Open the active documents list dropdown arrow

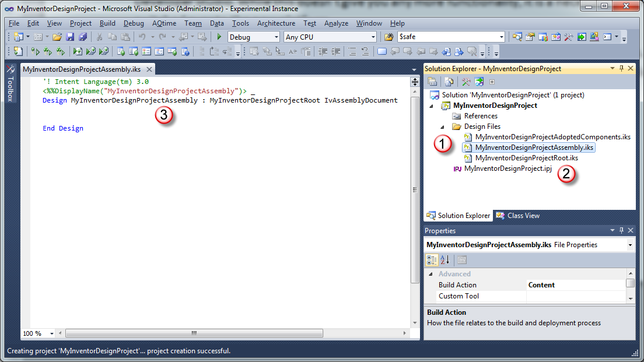coord(414,70)
